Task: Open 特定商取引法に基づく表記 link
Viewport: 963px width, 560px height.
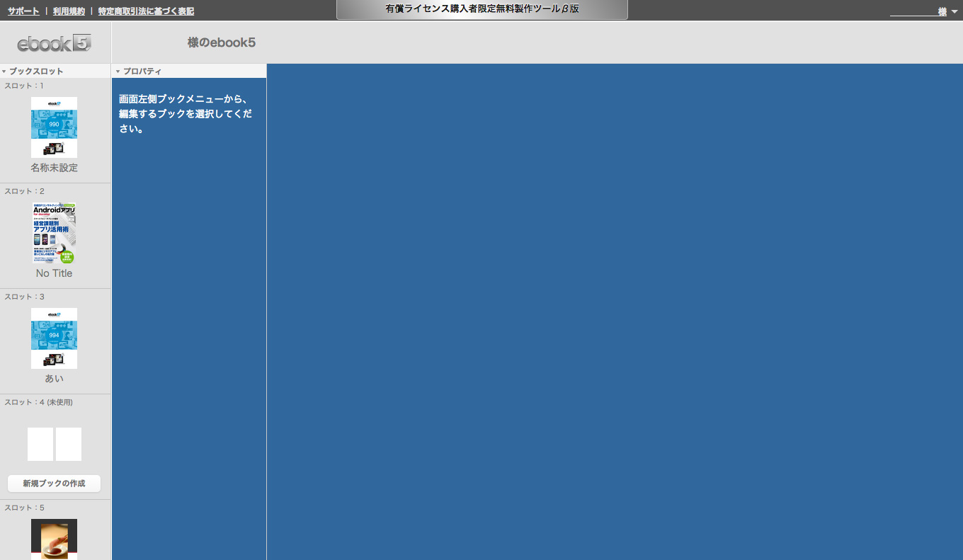Action: [x=146, y=11]
